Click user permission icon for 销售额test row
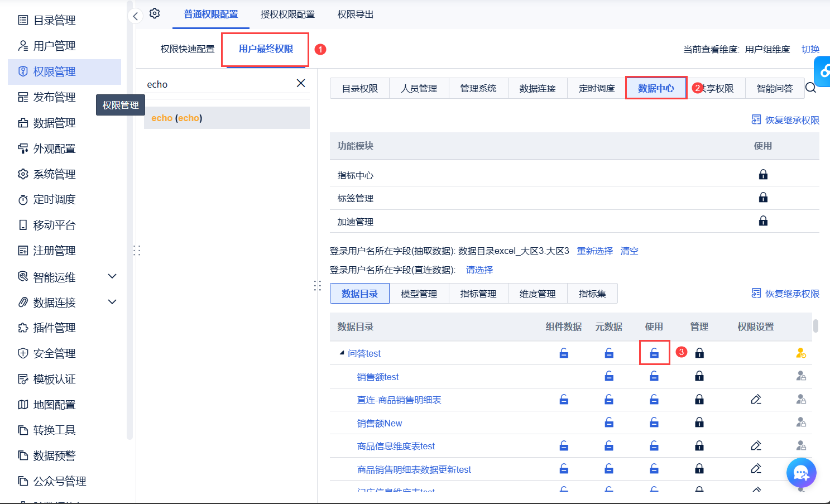Image resolution: width=830 pixels, height=504 pixels. [x=801, y=377]
